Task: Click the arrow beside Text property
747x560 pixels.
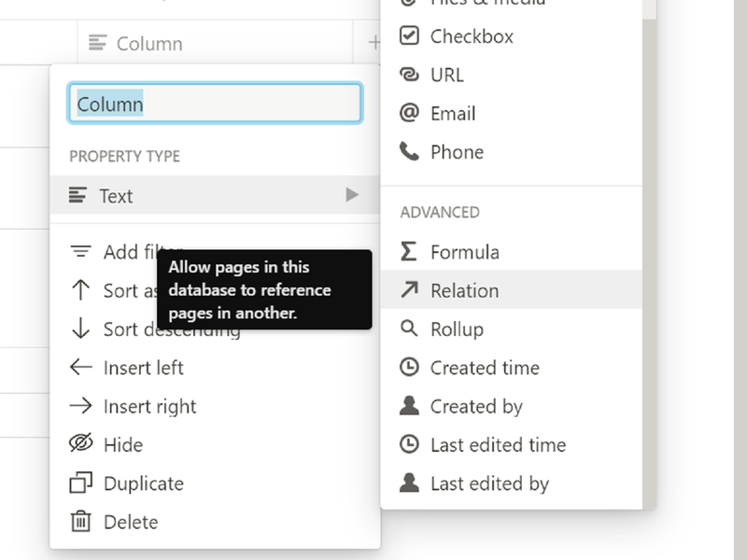Action: point(352,195)
